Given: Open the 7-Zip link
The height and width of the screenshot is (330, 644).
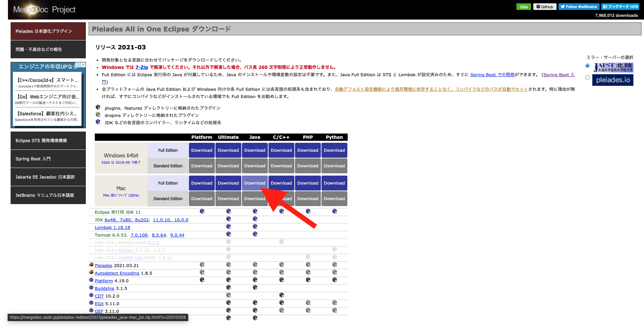Looking at the screenshot, I should pos(142,67).
